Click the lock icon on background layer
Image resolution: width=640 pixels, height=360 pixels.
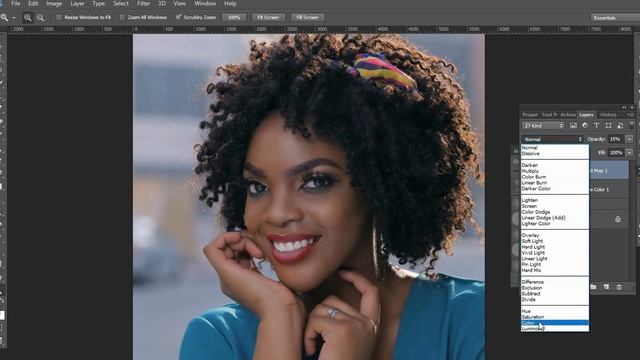[x=618, y=219]
